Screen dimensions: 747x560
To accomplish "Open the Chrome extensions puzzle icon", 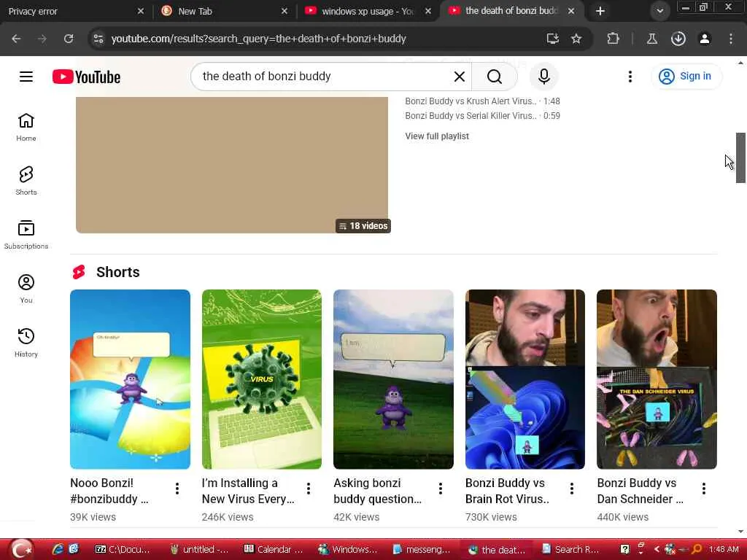I will (613, 39).
